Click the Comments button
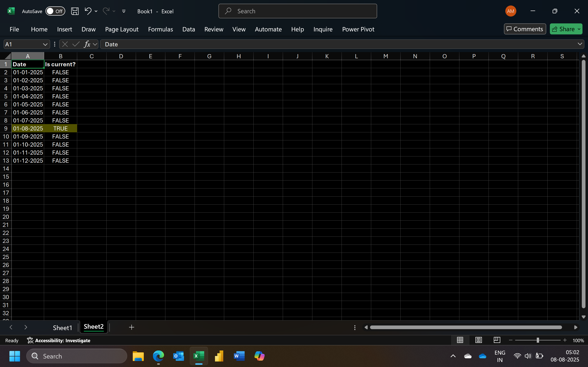Image resolution: width=588 pixels, height=367 pixels. click(525, 29)
